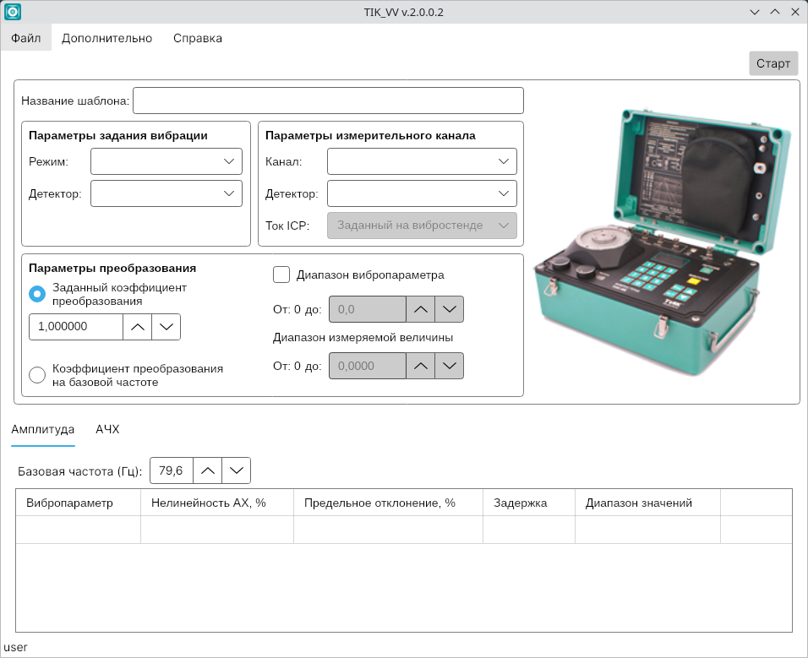
Task: Open the Дополнительно menu
Action: (x=107, y=38)
